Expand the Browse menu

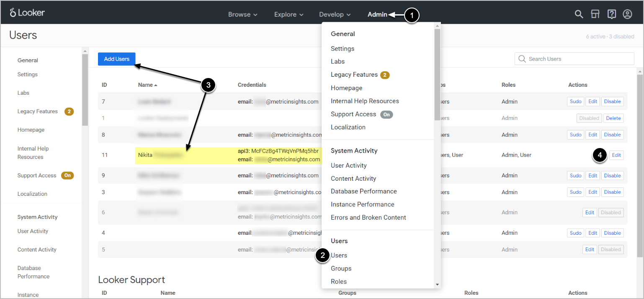coord(242,14)
